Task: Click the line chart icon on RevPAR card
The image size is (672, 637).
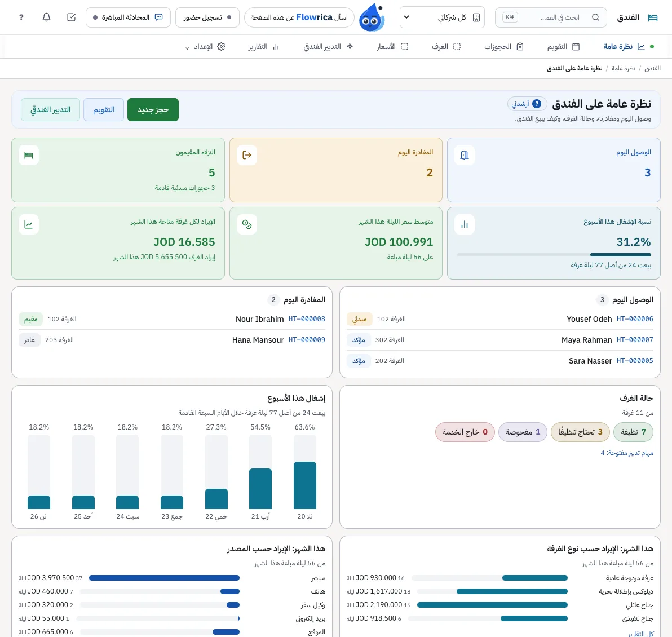Action: [x=29, y=224]
